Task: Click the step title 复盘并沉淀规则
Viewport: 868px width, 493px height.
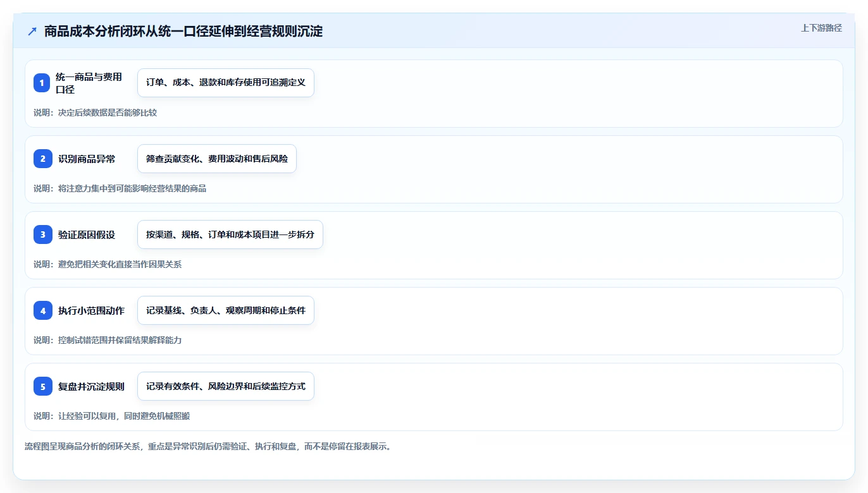Action: coord(91,386)
